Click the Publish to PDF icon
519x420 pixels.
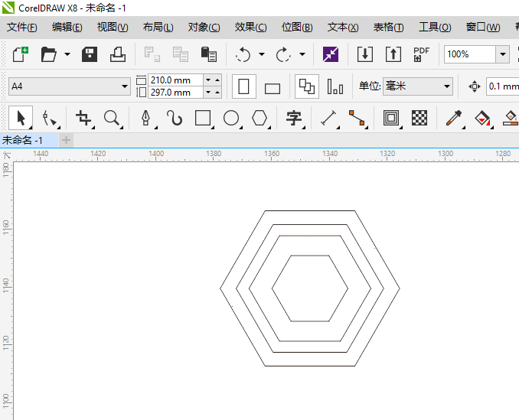point(421,54)
